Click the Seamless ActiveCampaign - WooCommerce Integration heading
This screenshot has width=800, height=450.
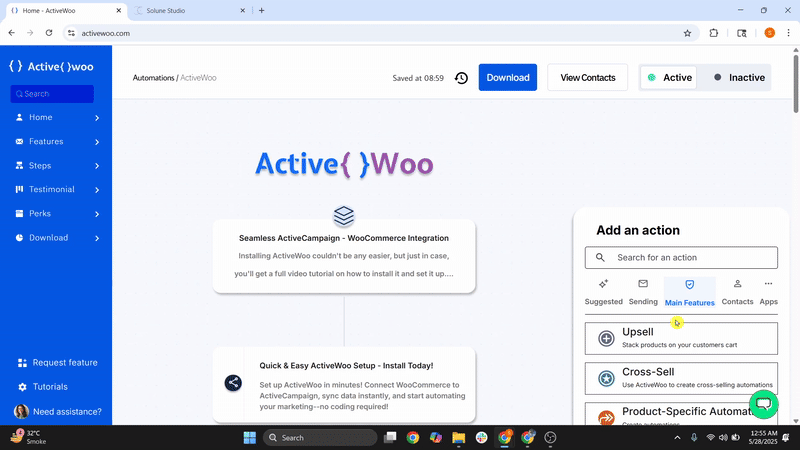(x=344, y=238)
